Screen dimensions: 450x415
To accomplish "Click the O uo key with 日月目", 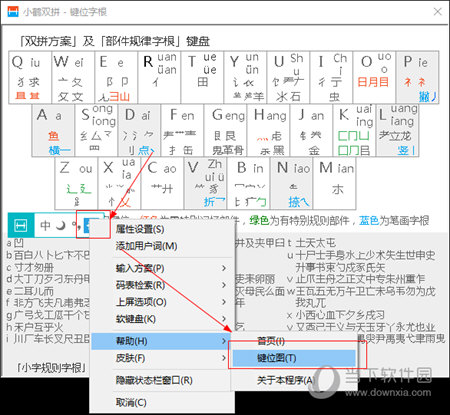I will tap(374, 77).
